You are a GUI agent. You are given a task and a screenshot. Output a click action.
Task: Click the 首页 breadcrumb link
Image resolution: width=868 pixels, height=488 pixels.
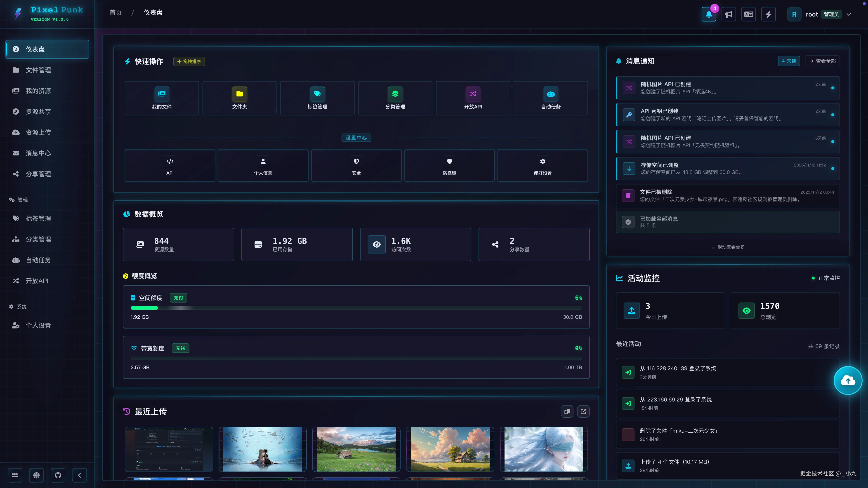116,12
